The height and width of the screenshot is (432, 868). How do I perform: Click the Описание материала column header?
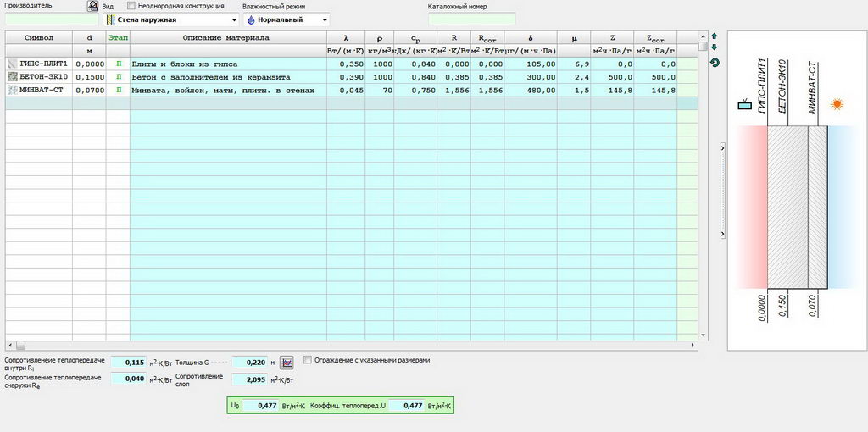(x=226, y=38)
